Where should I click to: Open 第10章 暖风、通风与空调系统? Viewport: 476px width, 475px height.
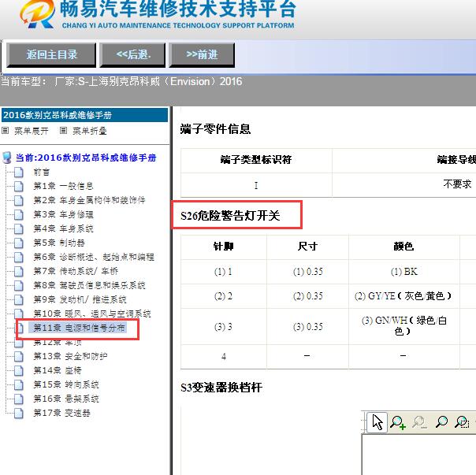click(92, 314)
